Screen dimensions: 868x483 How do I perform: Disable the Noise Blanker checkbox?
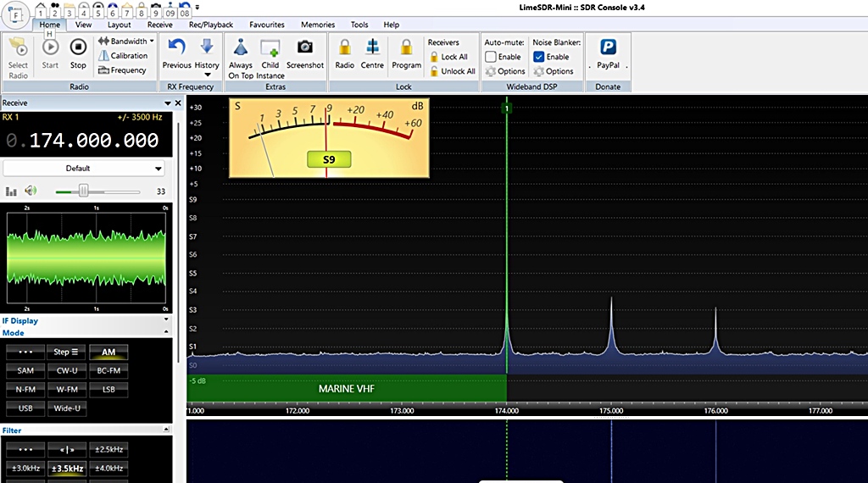(539, 57)
